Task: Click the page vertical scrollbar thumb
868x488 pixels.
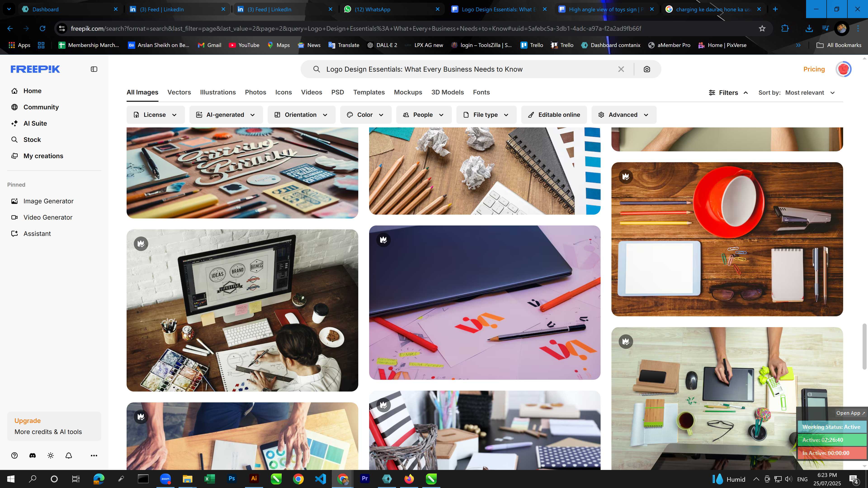Action: click(865, 347)
